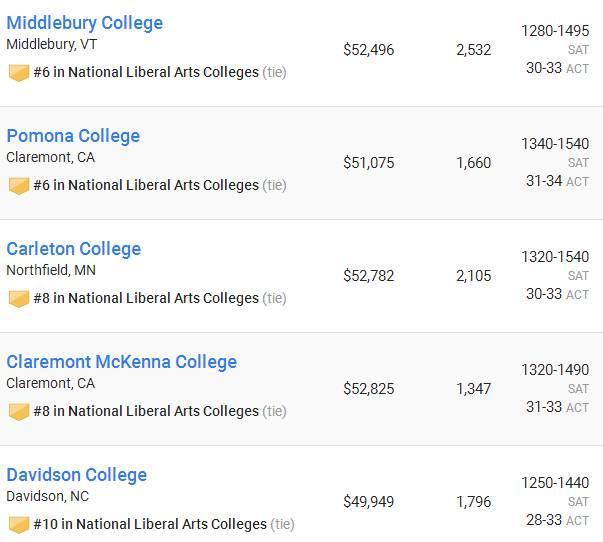Open the Middlebury College link
603x542 pixels.
tap(85, 23)
